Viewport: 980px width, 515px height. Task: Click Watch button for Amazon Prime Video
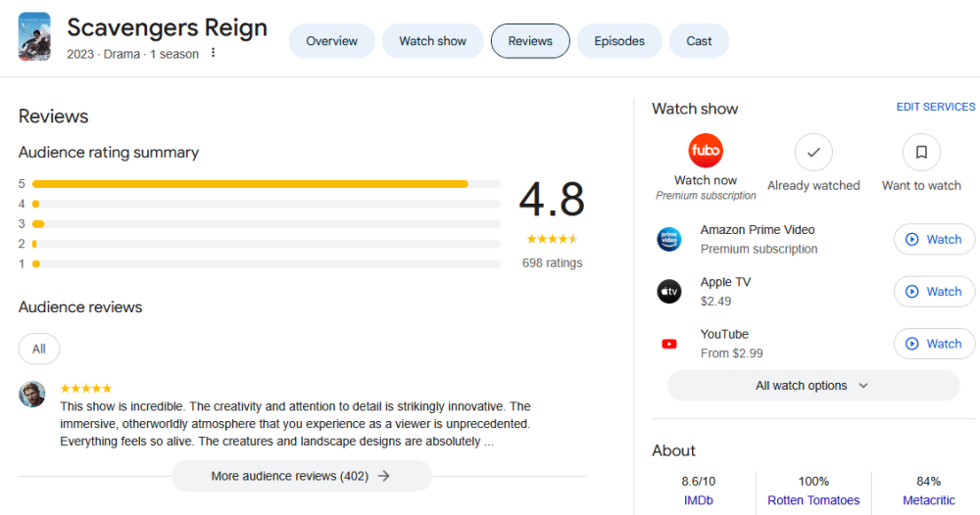(x=934, y=240)
